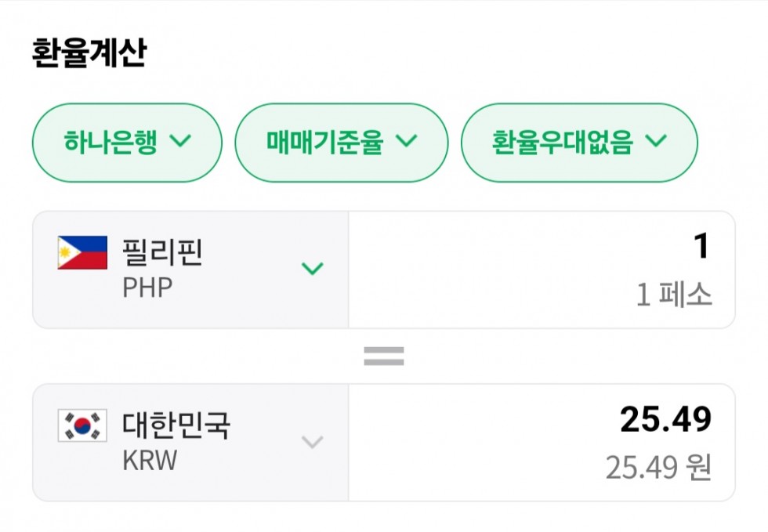This screenshot has height=532, width=768.
Task: Click the PHP currency code
Action: click(x=147, y=288)
